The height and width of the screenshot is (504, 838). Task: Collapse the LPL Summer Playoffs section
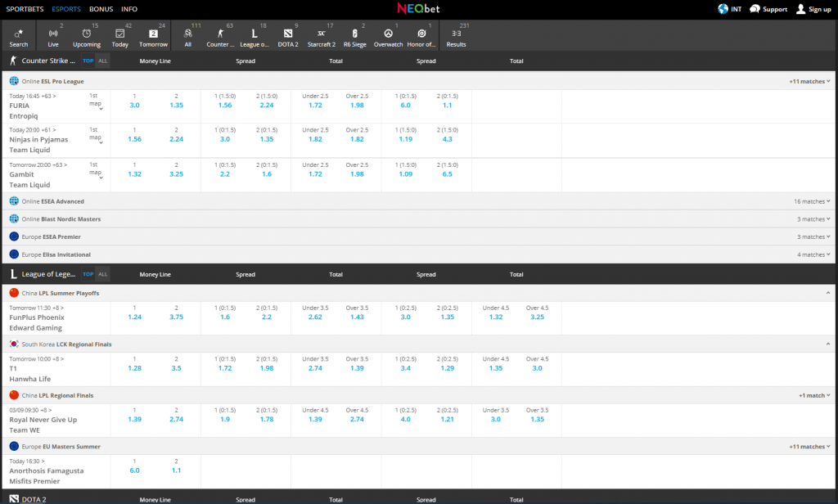pyautogui.click(x=828, y=293)
